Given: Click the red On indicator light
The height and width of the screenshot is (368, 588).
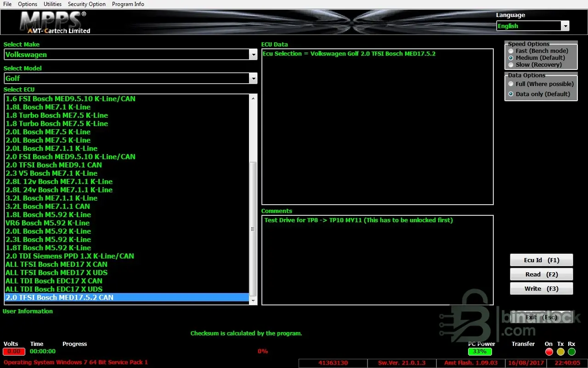Looking at the screenshot, I should coord(549,352).
